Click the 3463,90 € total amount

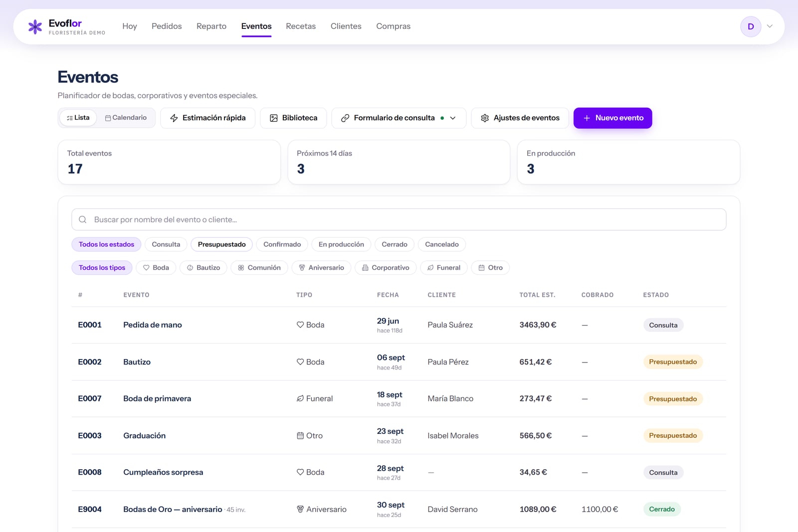tap(538, 325)
